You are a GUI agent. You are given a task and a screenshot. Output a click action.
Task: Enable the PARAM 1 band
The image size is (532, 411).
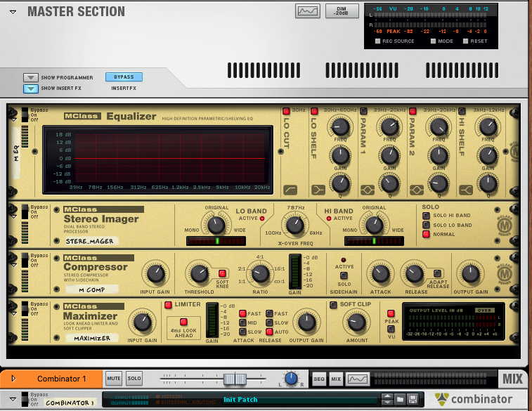(363, 111)
